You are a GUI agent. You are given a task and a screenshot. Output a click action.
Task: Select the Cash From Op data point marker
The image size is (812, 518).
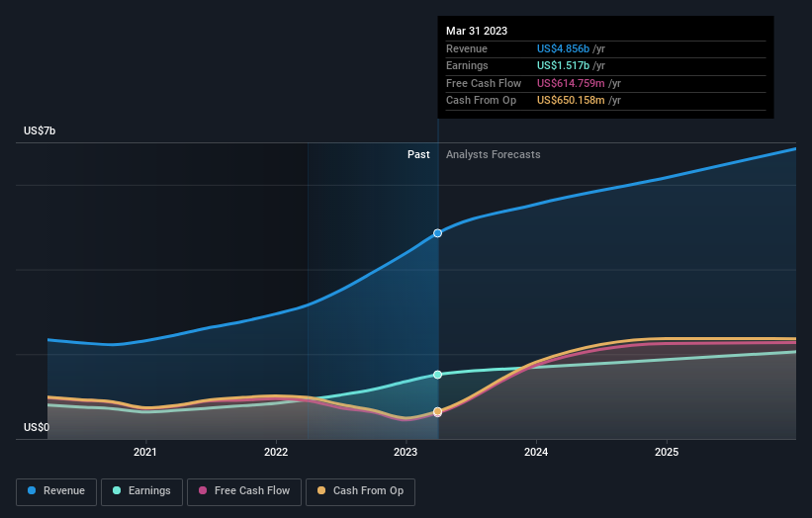(x=437, y=412)
